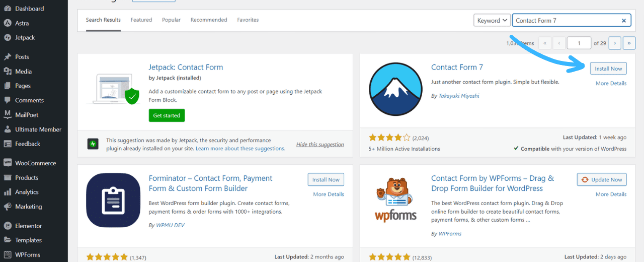Click the current page number field
The width and height of the screenshot is (644, 262).
click(579, 43)
